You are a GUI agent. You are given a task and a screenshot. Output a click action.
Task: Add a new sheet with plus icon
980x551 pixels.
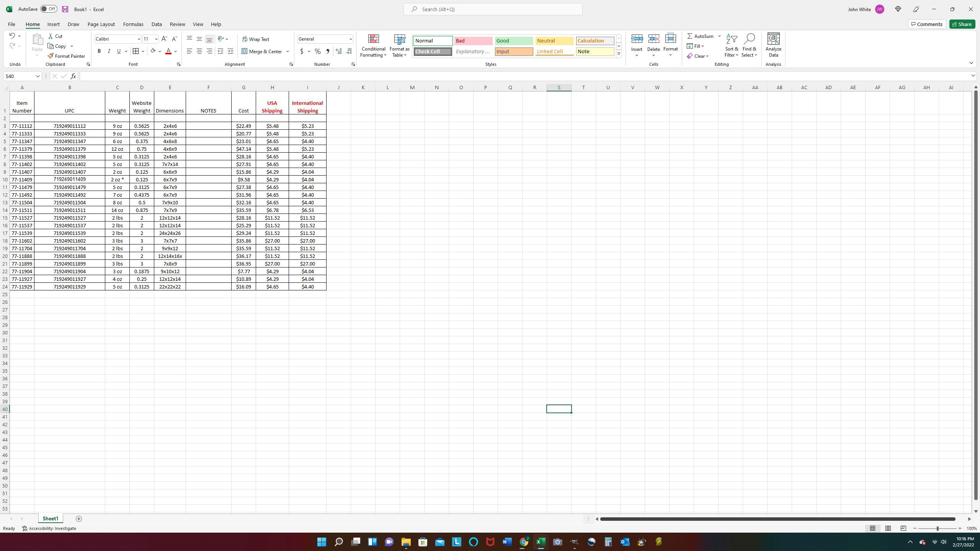click(79, 519)
